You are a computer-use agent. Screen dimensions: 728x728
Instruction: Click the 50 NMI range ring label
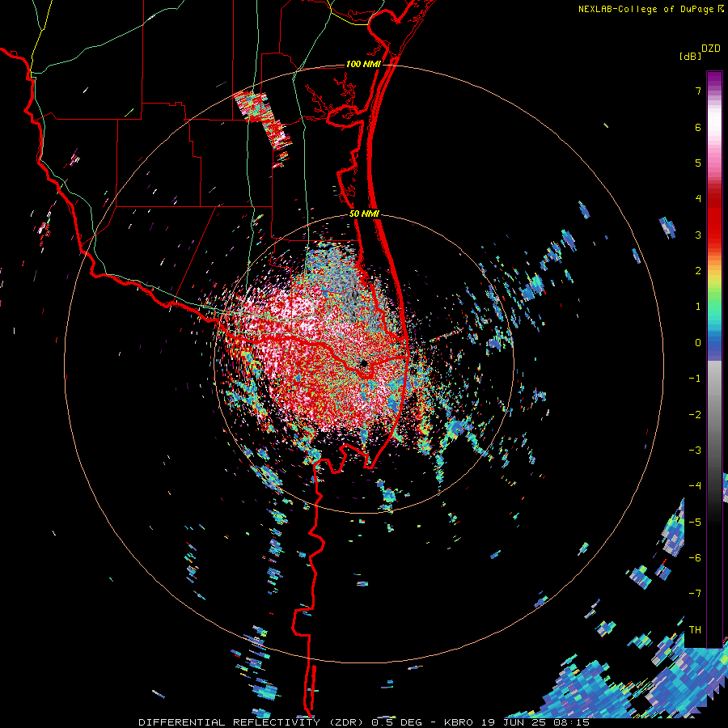tap(364, 214)
